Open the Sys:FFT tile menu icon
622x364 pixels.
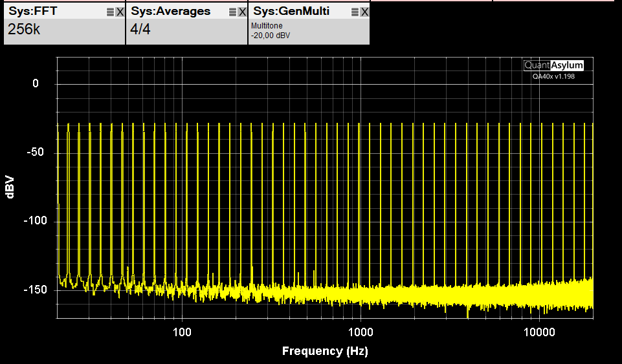pyautogui.click(x=110, y=12)
